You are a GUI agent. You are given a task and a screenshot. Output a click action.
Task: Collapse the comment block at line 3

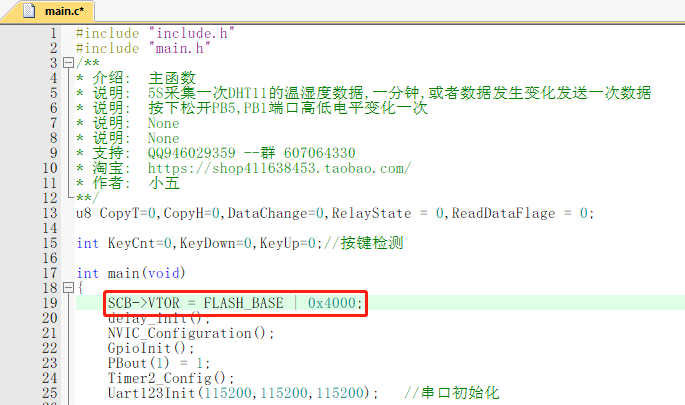click(68, 63)
